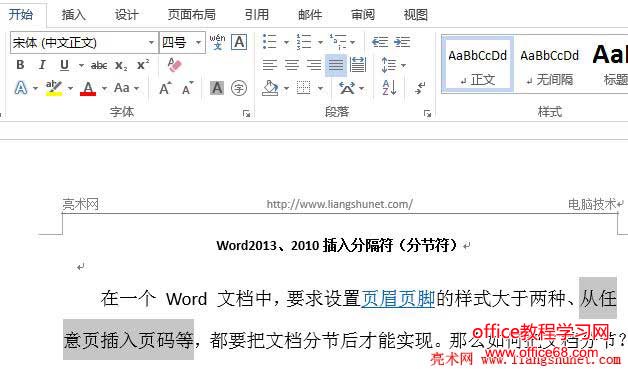Open highlight color dropdown arrow
This screenshot has width=628, height=369.
pyautogui.click(x=70, y=88)
